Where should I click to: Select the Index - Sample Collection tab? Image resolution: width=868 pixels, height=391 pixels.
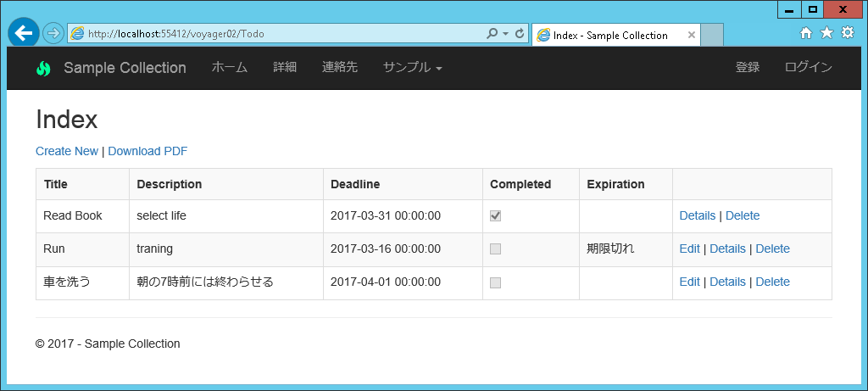[615, 35]
